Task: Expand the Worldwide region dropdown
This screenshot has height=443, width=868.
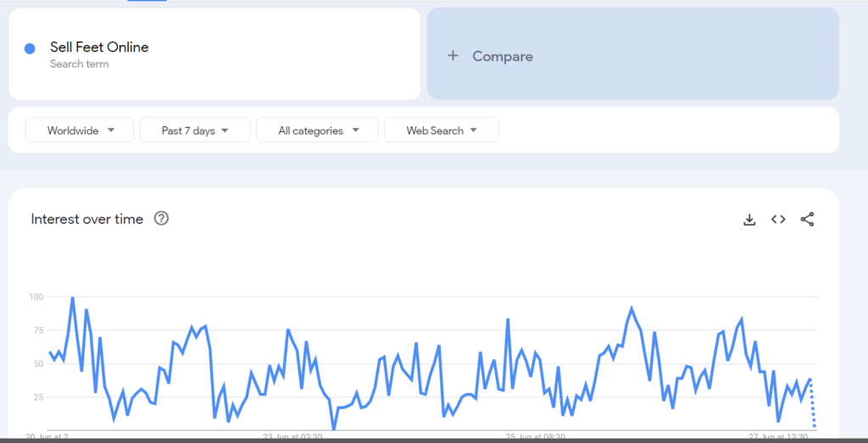Action: click(80, 130)
